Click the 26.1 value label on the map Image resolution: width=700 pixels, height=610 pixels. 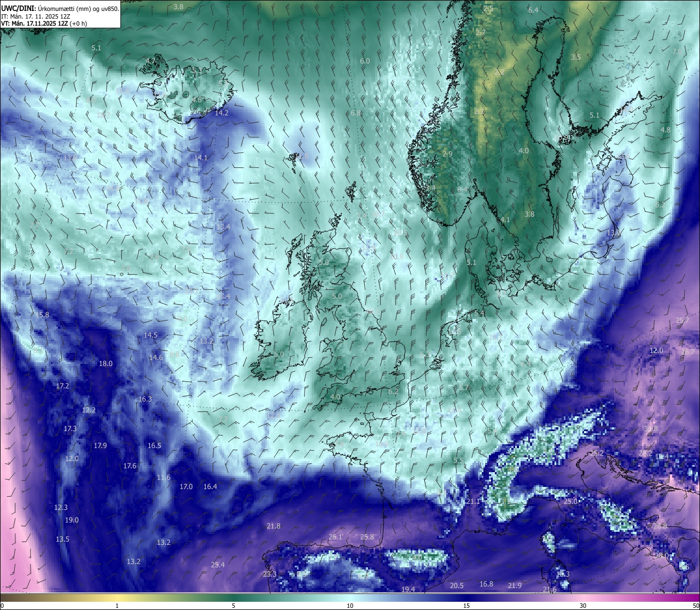click(x=335, y=537)
